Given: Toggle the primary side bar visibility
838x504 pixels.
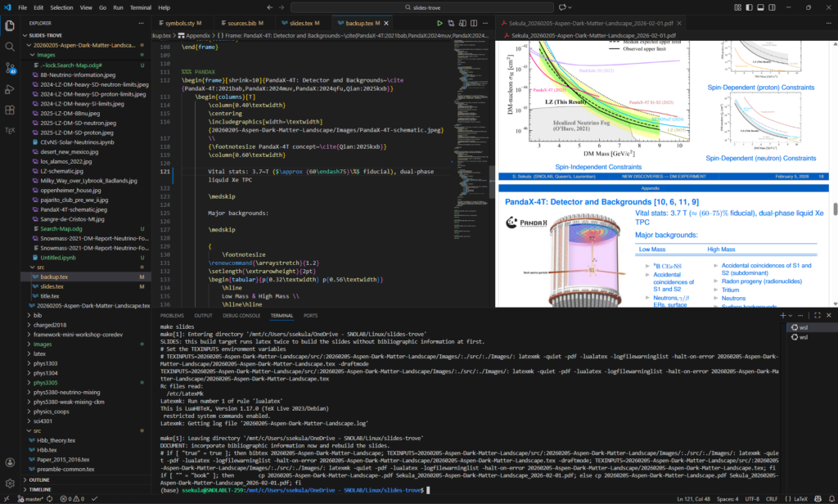Looking at the screenshot, I should [x=750, y=7].
